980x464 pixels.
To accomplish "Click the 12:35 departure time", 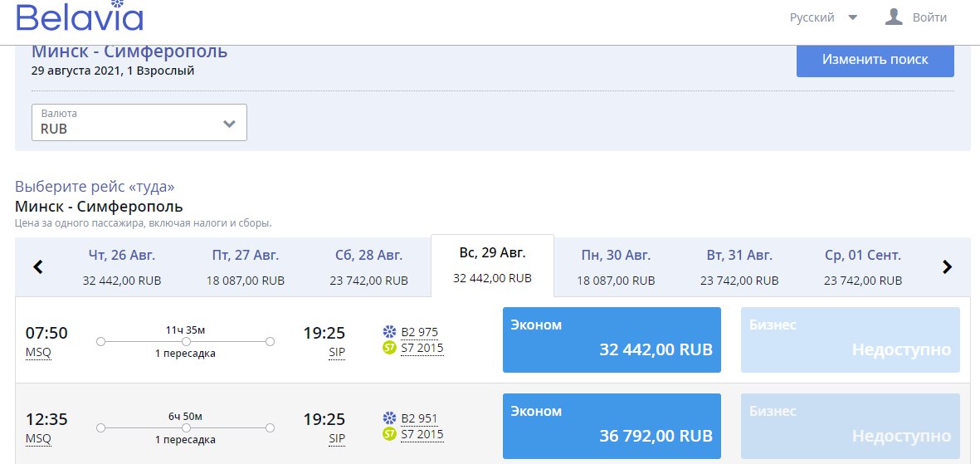I will click(x=46, y=419).
